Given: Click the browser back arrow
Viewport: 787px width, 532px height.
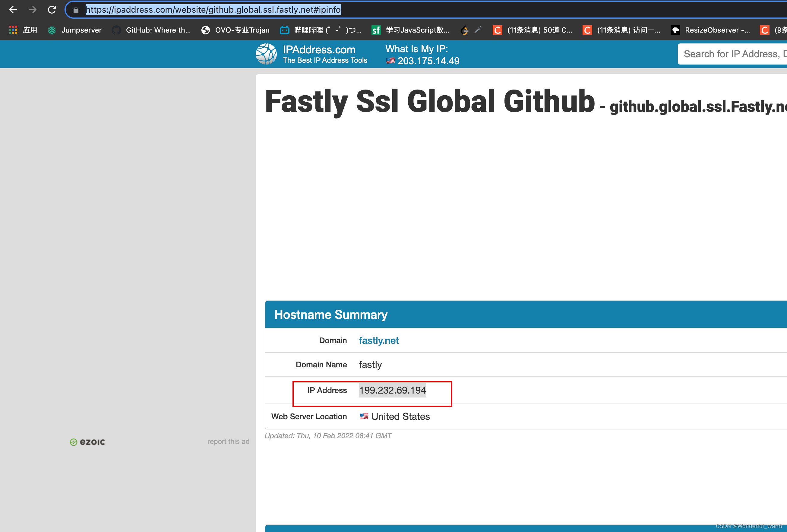Looking at the screenshot, I should click(x=13, y=9).
